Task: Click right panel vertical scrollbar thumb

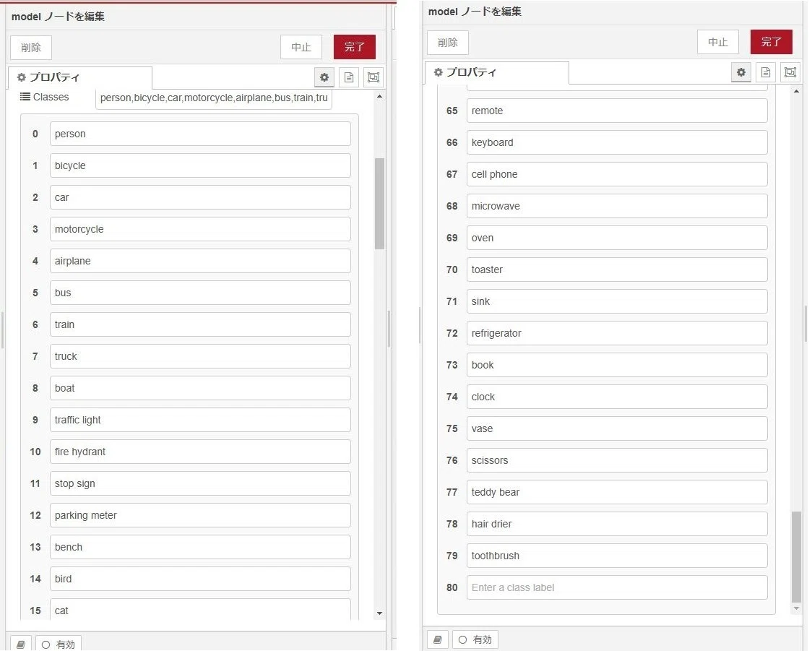Action: click(x=796, y=557)
